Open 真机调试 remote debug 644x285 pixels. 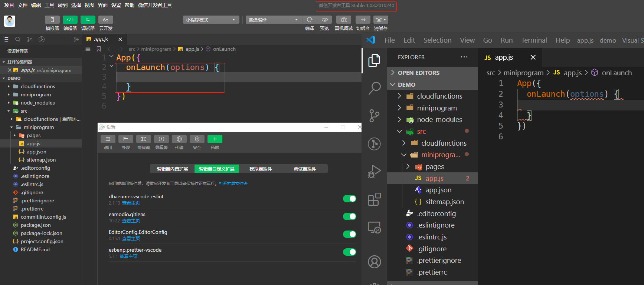point(344,20)
